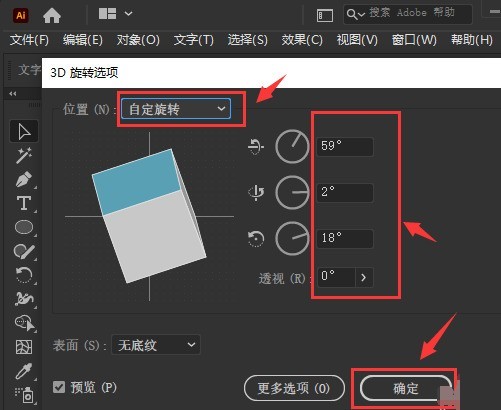501x410 pixels.
Task: Confirm with the 确定 button
Action: click(406, 388)
